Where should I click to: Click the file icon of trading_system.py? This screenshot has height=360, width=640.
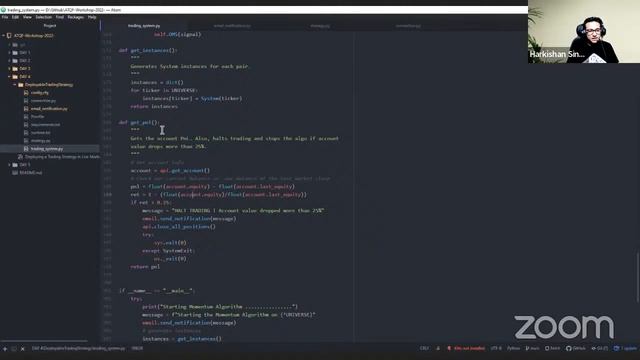coord(26,149)
